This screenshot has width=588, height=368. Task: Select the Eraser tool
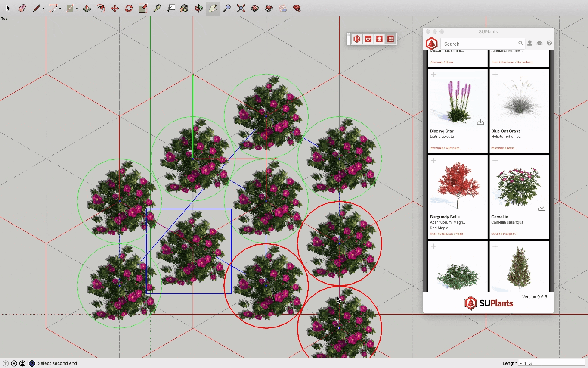coord(22,8)
